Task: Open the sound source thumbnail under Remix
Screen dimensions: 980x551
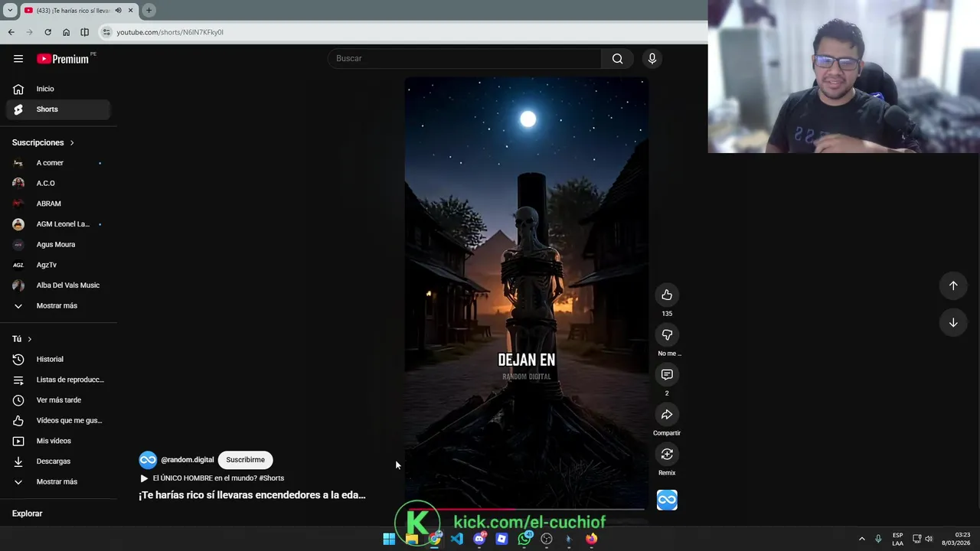Action: click(x=667, y=500)
